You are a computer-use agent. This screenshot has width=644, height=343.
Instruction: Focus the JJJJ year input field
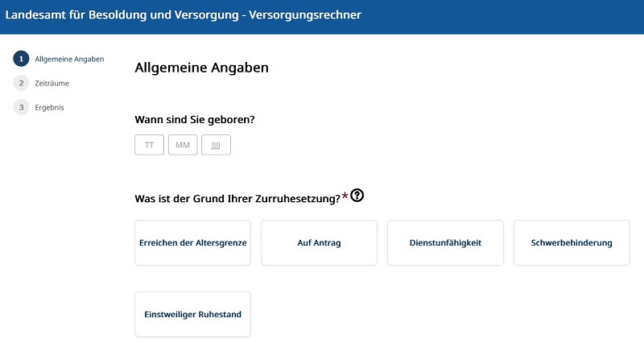(x=216, y=145)
